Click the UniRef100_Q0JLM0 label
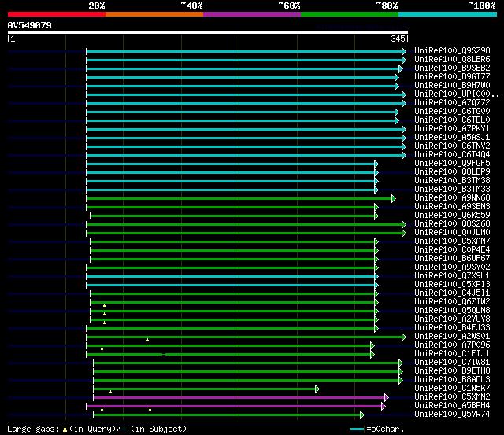This screenshot has width=504, height=435. point(452,233)
